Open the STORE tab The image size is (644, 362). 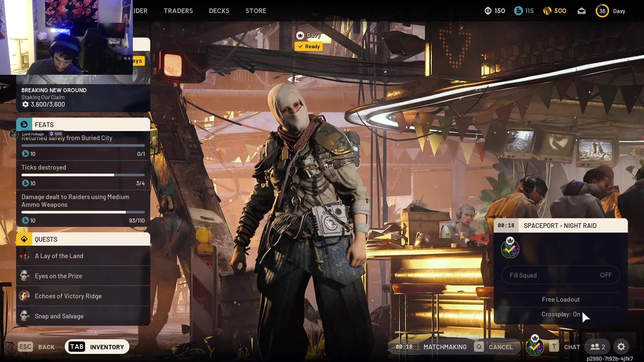point(256,11)
